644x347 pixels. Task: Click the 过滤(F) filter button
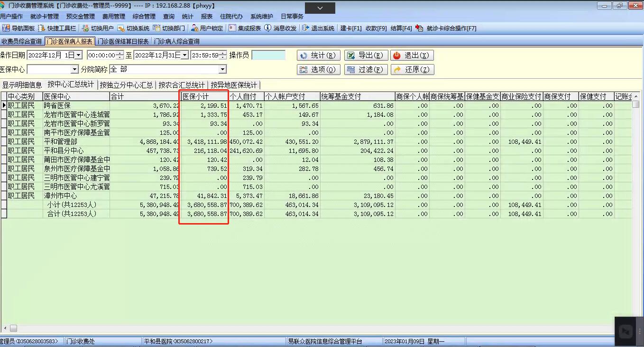366,70
